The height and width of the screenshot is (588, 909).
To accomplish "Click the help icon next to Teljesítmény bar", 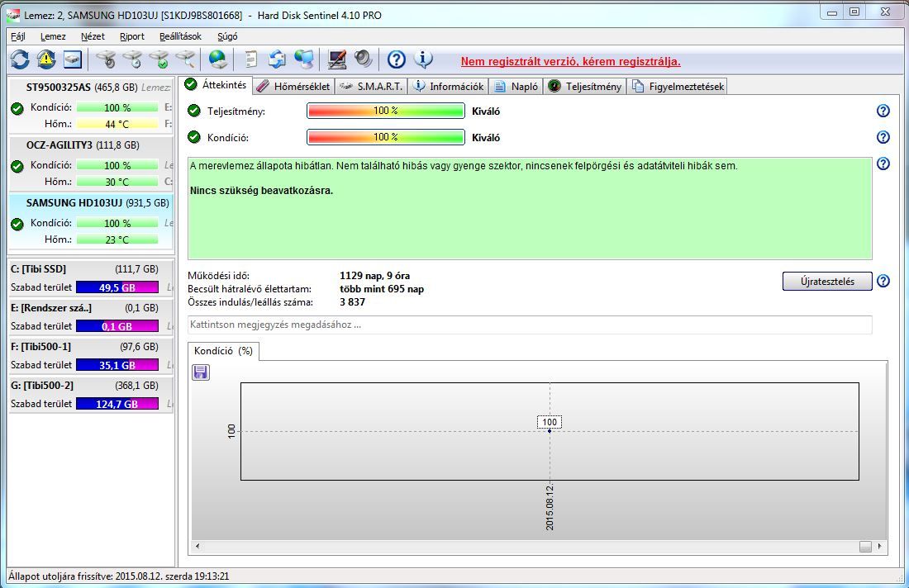I will tap(883, 111).
